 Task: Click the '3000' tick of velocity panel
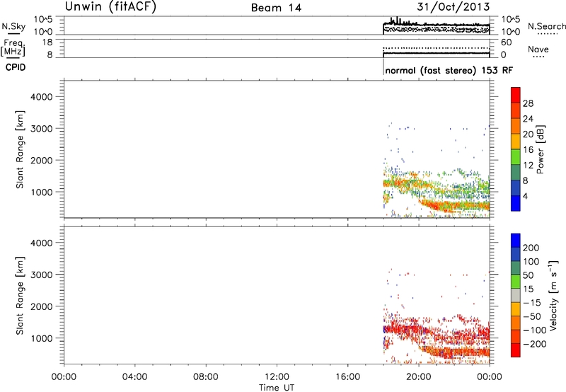pos(42,275)
